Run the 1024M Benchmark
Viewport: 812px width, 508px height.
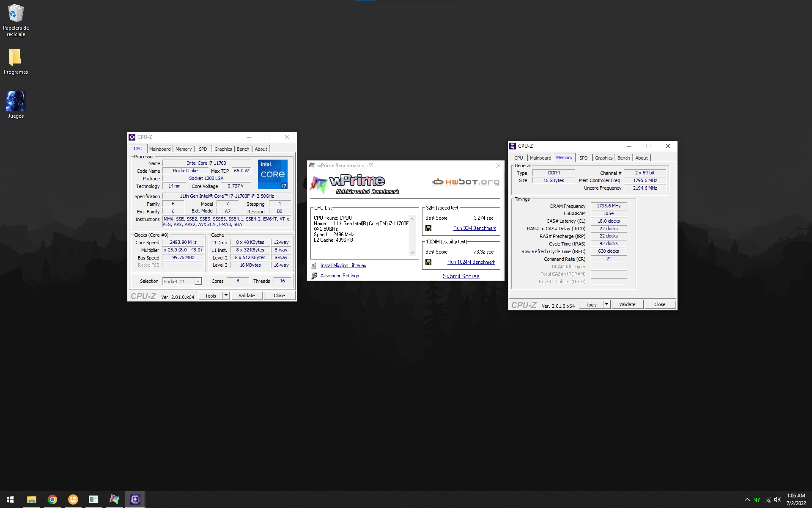coord(471,262)
